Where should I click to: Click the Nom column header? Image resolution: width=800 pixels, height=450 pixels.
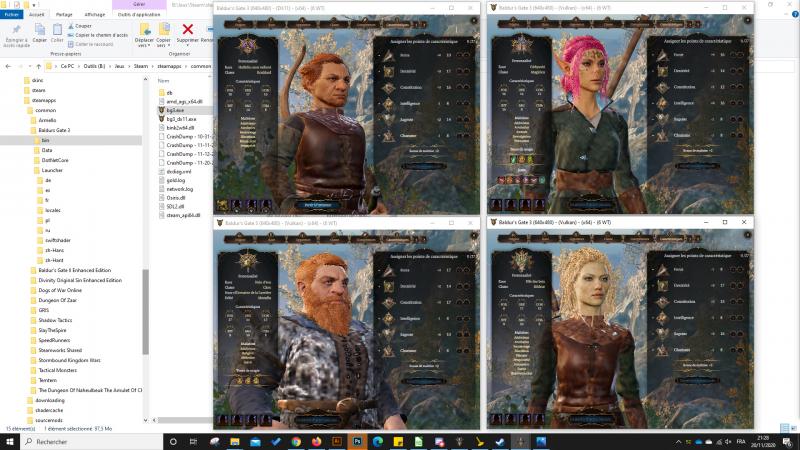tap(163, 81)
